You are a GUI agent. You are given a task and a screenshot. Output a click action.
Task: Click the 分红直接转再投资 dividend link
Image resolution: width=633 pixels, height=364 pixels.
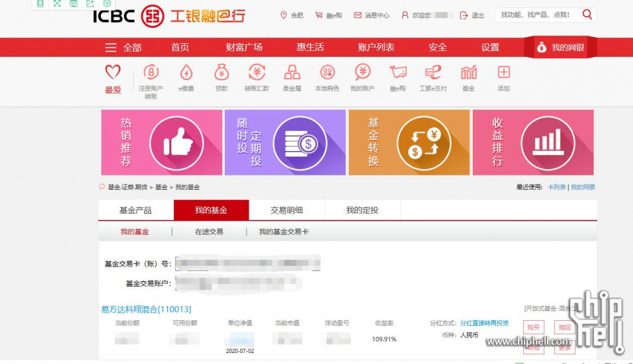point(484,323)
